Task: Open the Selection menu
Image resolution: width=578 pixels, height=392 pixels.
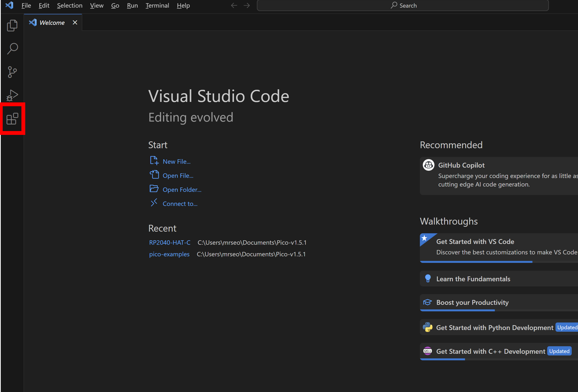Action: (70, 5)
